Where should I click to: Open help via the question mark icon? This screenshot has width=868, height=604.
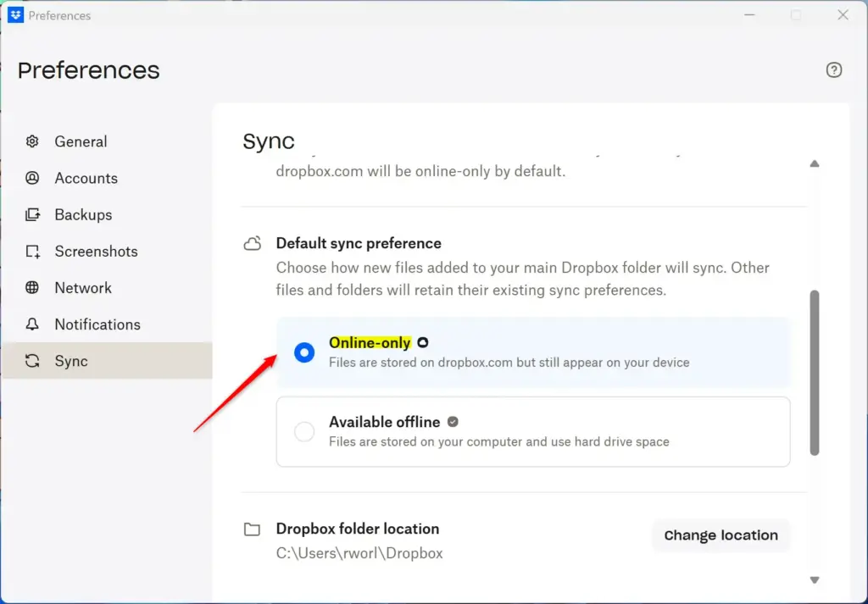[x=834, y=70]
